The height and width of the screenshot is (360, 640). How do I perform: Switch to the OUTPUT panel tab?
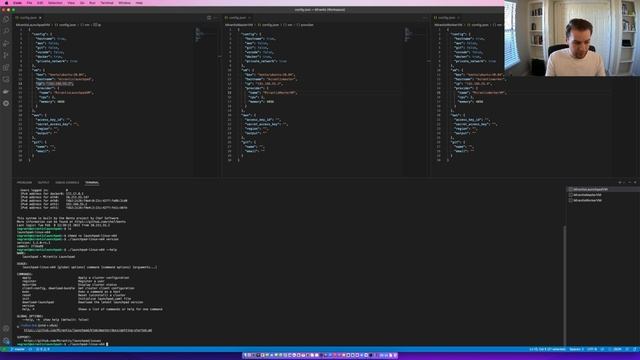click(43, 182)
